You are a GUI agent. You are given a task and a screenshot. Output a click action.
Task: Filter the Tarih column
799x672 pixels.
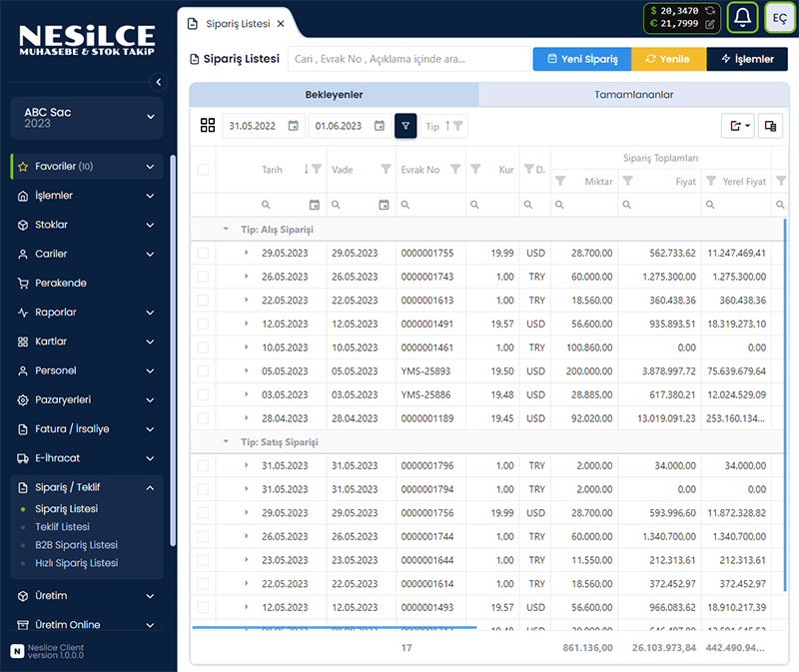(317, 169)
